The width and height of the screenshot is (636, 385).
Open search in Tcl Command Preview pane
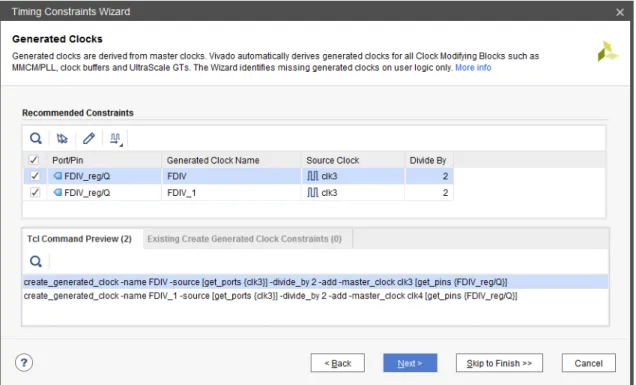tap(36, 261)
